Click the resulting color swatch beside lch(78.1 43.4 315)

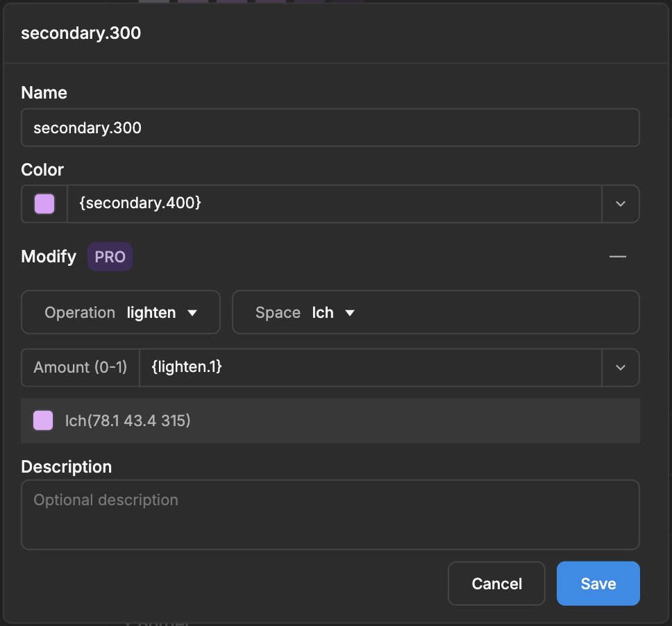pos(43,421)
